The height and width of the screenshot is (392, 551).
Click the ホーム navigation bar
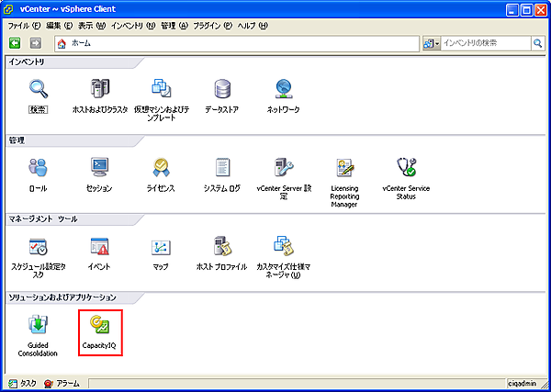(237, 43)
